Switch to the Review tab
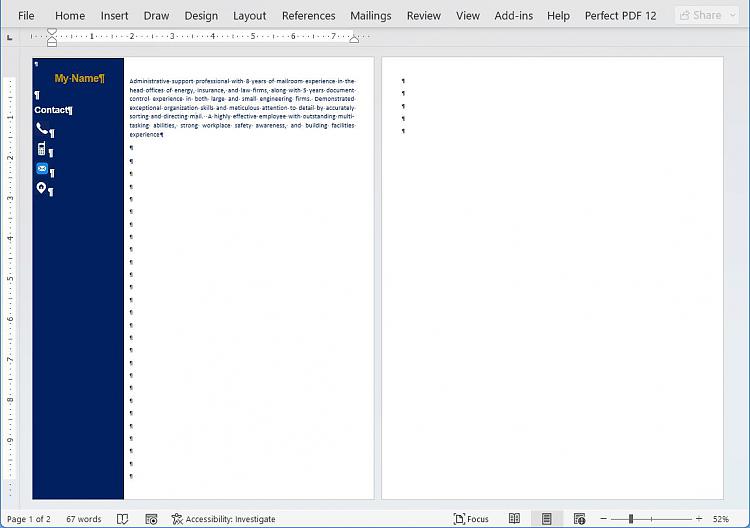The height and width of the screenshot is (528, 750). coord(424,16)
